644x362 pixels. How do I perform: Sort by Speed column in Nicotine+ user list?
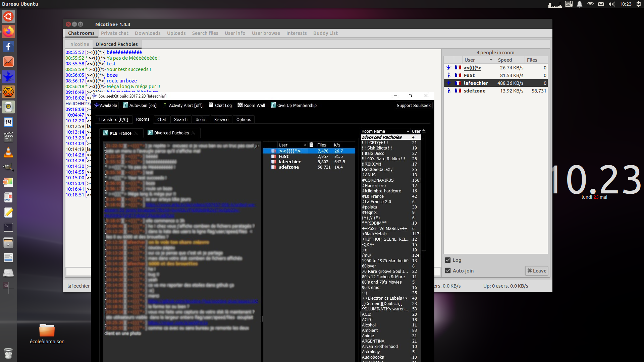click(510, 60)
